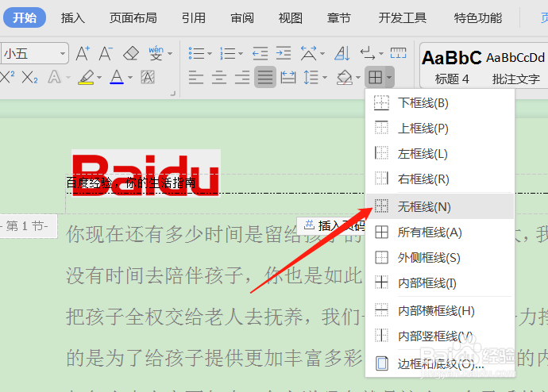The width and height of the screenshot is (548, 392).
Task: Open the 页面布局 tab
Action: [133, 17]
